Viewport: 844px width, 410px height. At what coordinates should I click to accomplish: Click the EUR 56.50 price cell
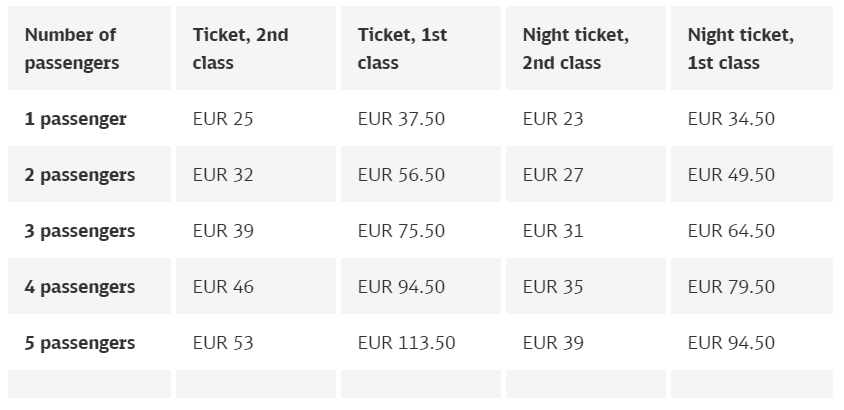click(401, 175)
